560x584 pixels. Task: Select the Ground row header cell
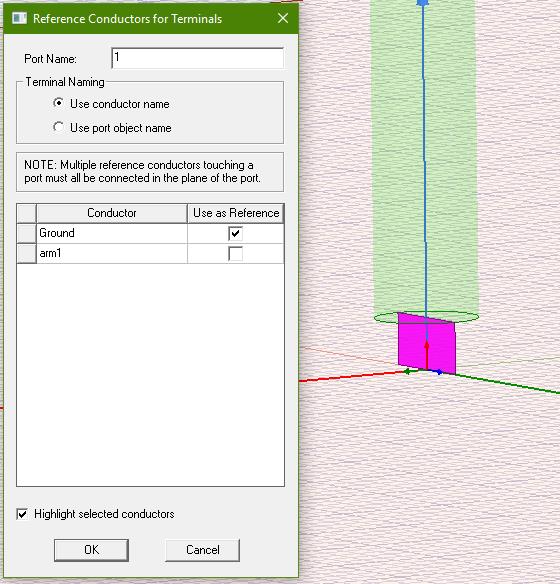pos(27,234)
